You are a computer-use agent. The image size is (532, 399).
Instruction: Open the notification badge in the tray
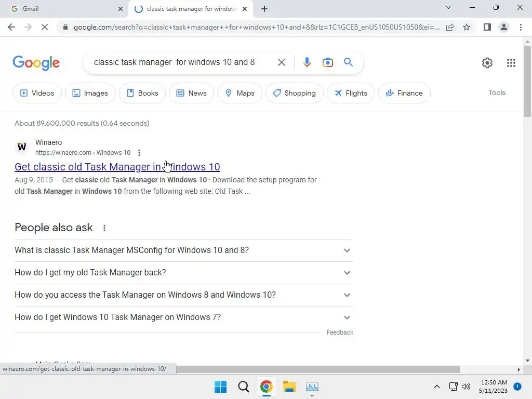517,387
